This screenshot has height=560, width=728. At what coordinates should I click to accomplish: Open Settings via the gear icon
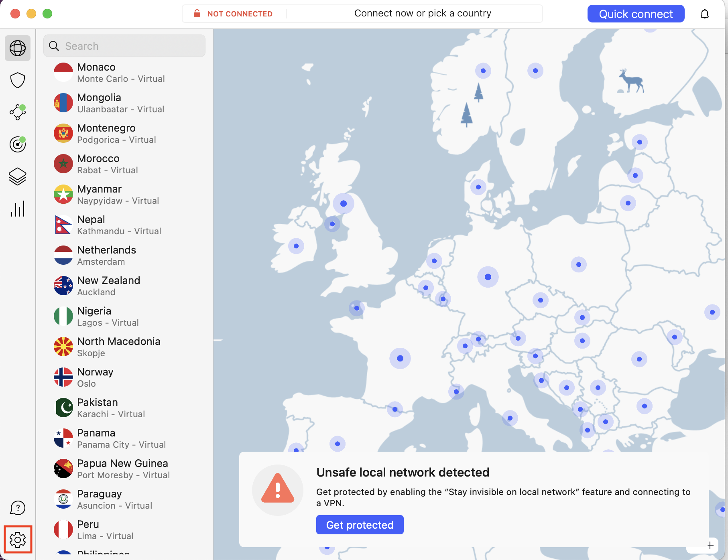(17, 540)
